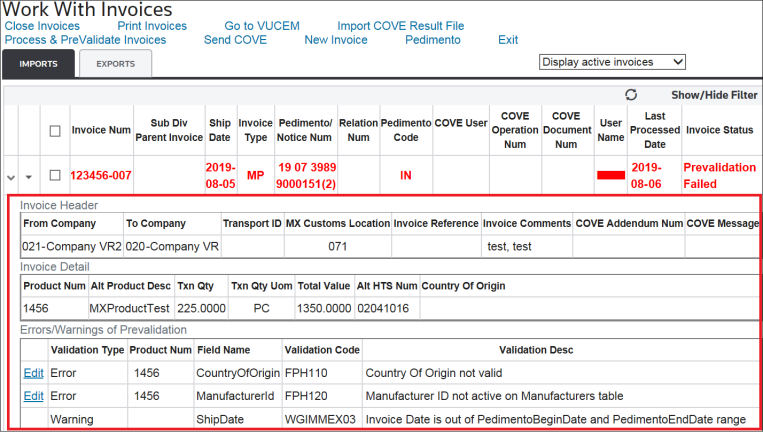The width and height of the screenshot is (763, 432).
Task: Collapse the expanded invoice row chevron
Action: (11, 177)
